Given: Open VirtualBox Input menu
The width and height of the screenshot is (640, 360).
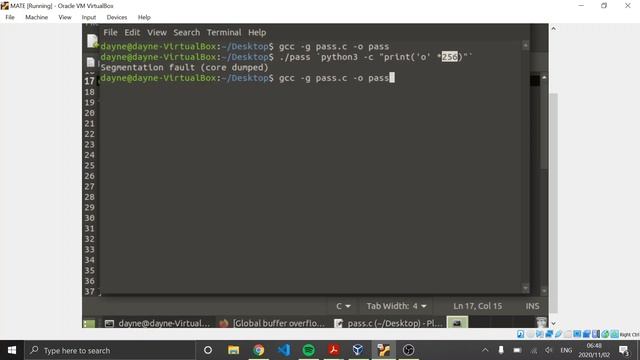Looking at the screenshot, I should [x=89, y=17].
